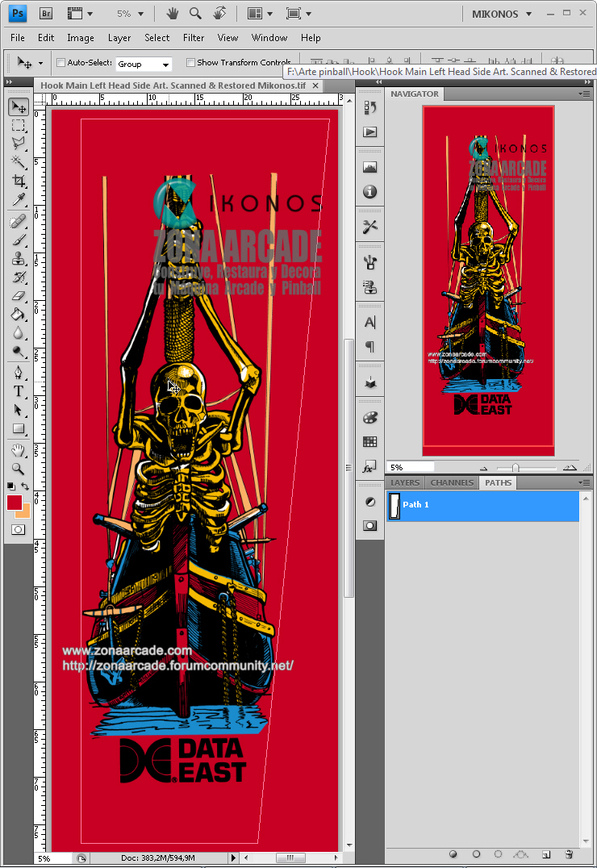Switch to the Channels tab

pyautogui.click(x=452, y=482)
